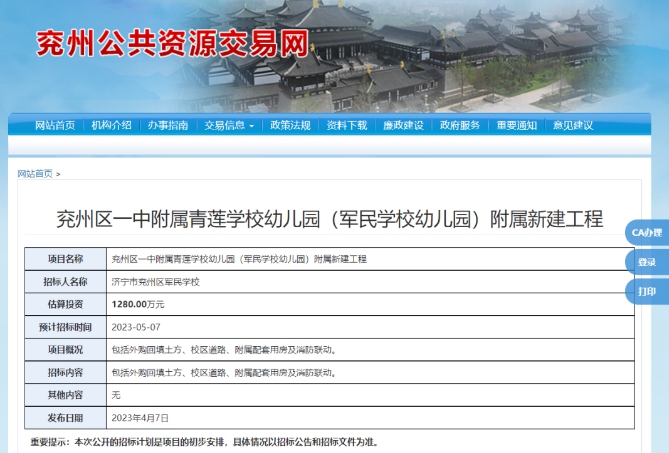Viewport: 669px width, 453px height.
Task: Open 廉政建设 navigation item
Action: click(x=403, y=125)
